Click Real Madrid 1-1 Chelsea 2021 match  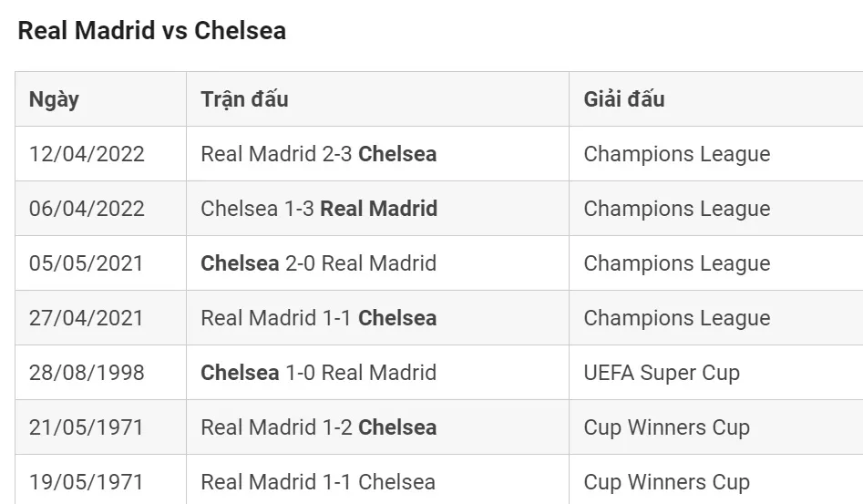[x=318, y=318]
